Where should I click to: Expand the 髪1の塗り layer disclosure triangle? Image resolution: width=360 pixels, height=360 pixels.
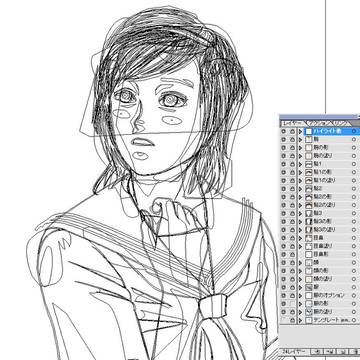pos(300,180)
